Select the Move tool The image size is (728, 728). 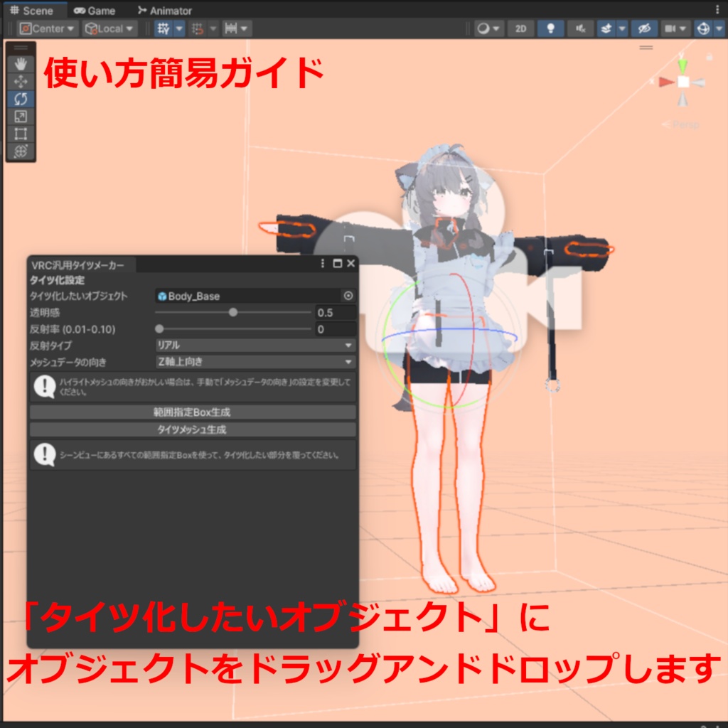pyautogui.click(x=21, y=81)
